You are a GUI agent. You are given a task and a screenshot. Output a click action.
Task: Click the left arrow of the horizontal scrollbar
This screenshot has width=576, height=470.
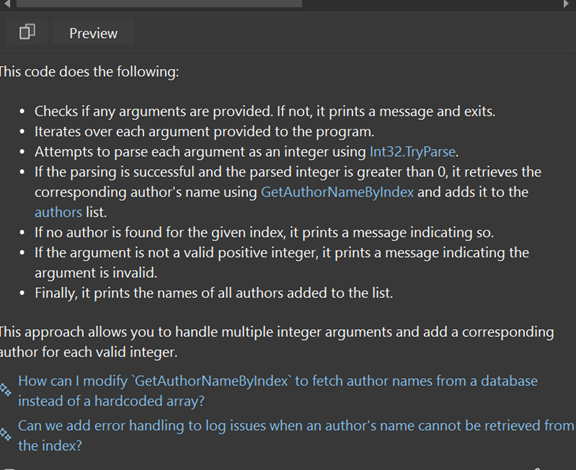click(7, 4)
